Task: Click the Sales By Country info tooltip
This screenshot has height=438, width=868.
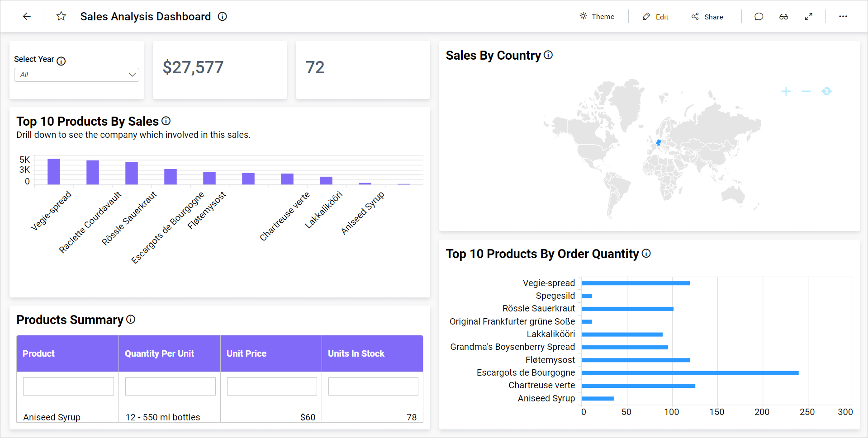Action: pyautogui.click(x=548, y=55)
